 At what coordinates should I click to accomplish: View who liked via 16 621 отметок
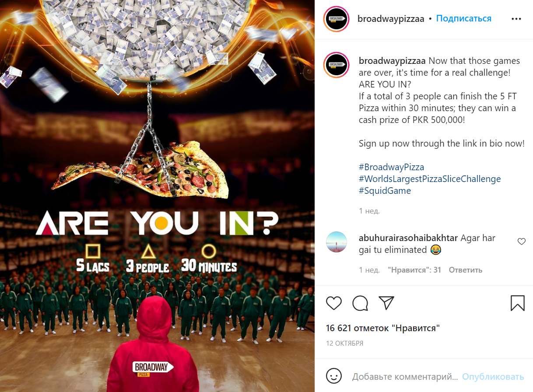click(383, 328)
